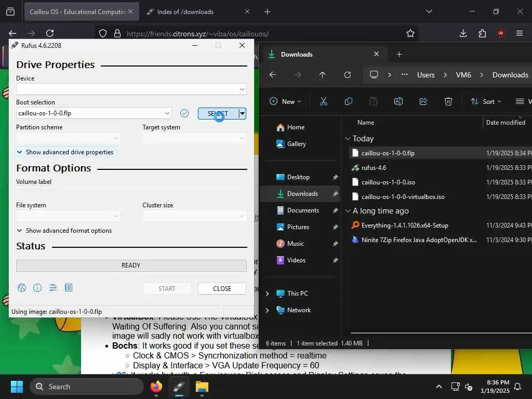Viewport: 532px width, 399px height.
Task: Click Share icon in Explorer toolbar
Action: point(423,101)
